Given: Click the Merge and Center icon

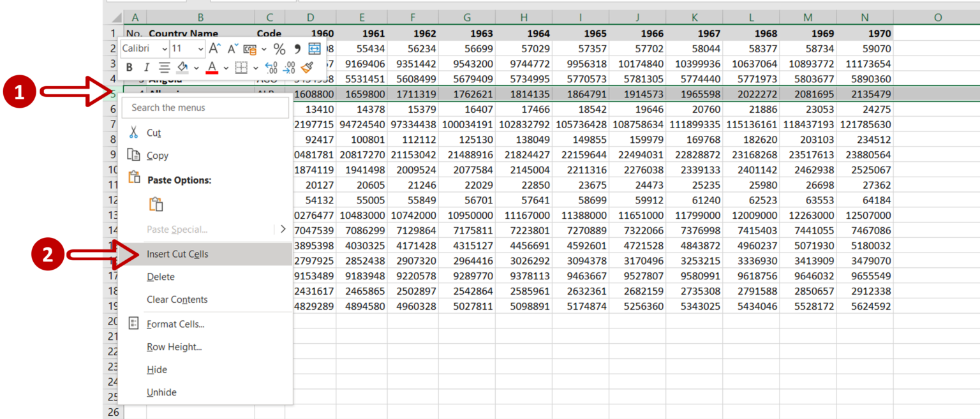Looking at the screenshot, I should (x=315, y=48).
